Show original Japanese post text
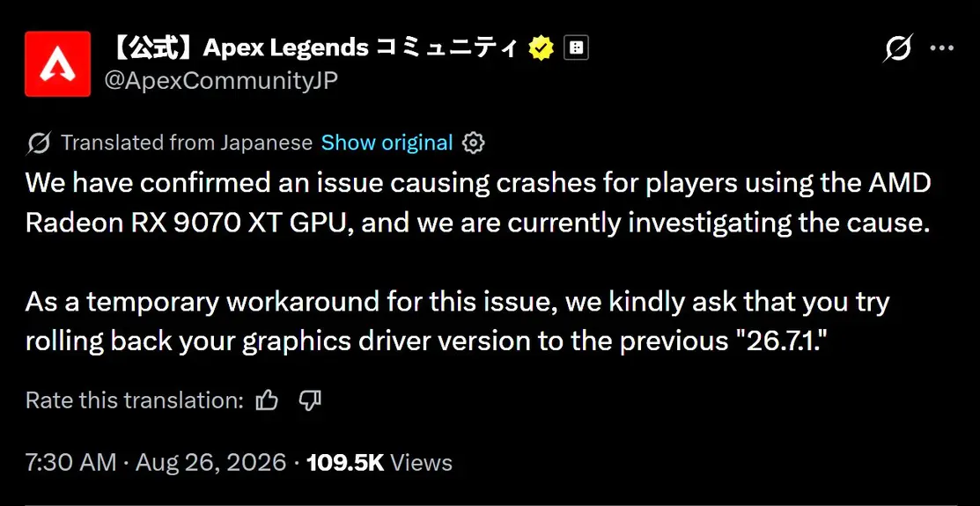 [387, 143]
